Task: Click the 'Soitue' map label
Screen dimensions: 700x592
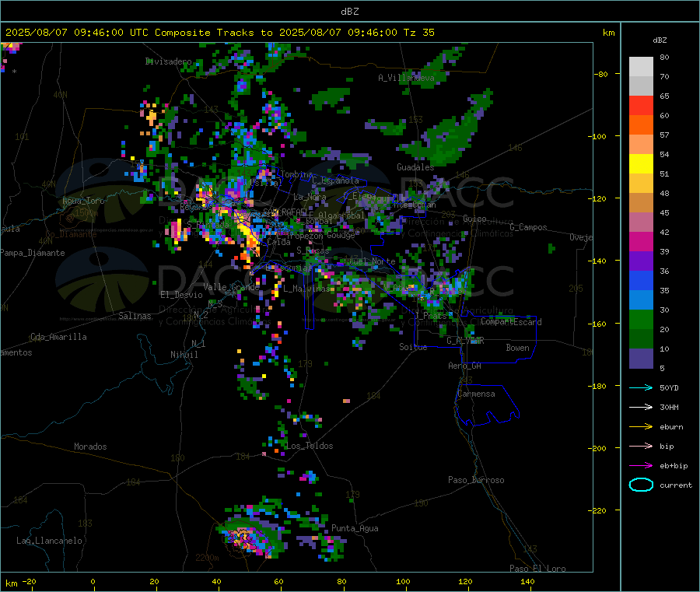Action: coord(413,347)
